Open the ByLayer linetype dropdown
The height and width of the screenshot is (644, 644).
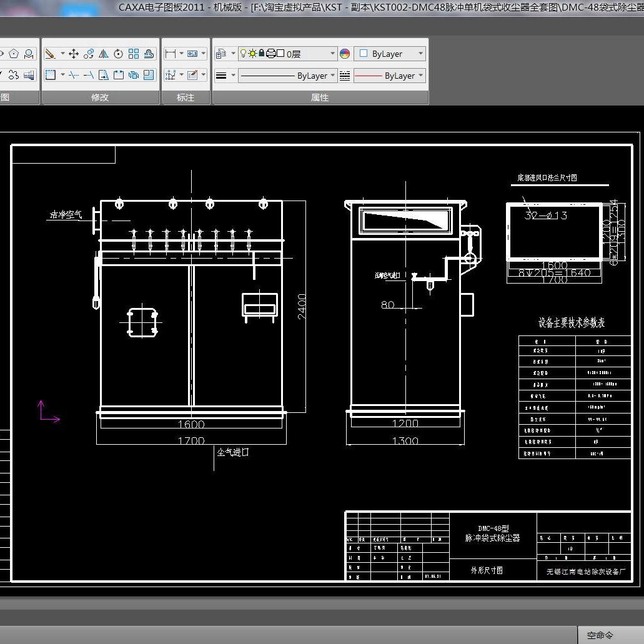pyautogui.click(x=333, y=76)
